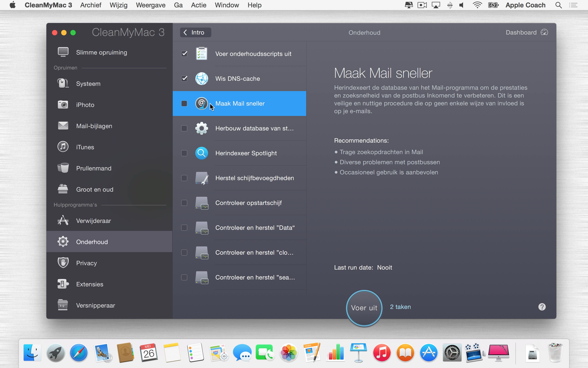Image resolution: width=588 pixels, height=368 pixels.
Task: Open the iPhoto camera icon
Action: point(63,105)
